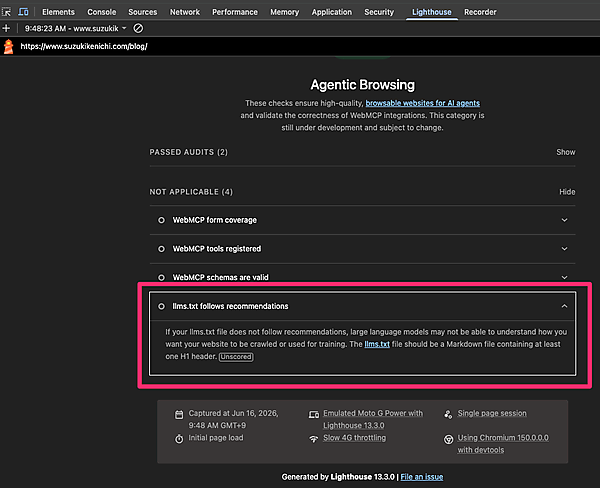
Task: Open the Application tab
Action: click(332, 12)
